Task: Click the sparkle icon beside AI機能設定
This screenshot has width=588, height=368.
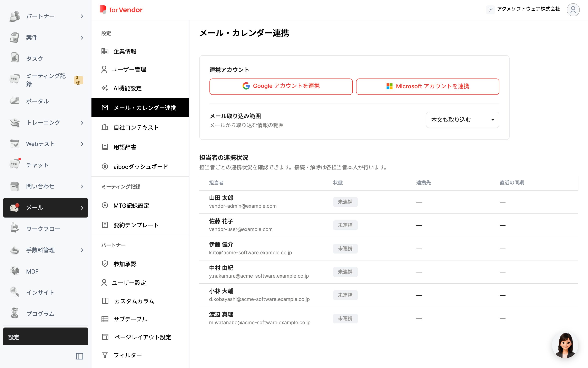Action: click(105, 88)
